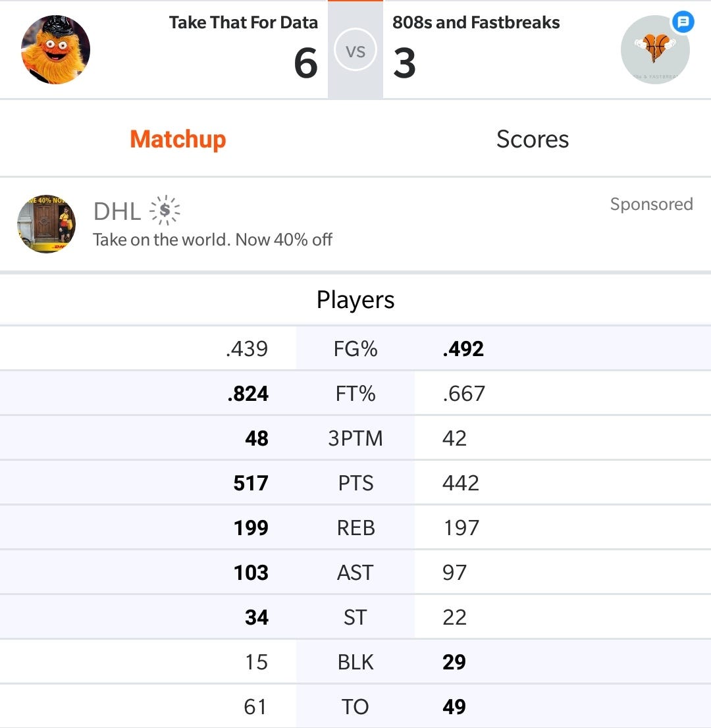Click the sponsored dollar burst icon

coord(165,211)
